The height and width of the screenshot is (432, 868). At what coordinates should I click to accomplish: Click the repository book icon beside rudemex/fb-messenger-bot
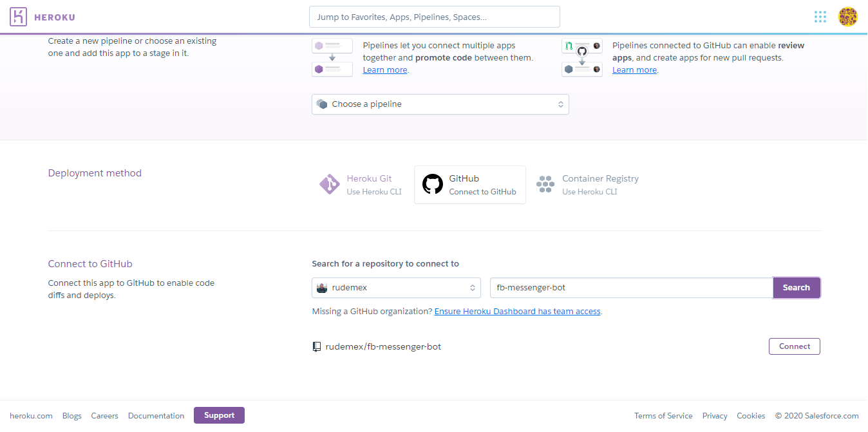coord(317,346)
